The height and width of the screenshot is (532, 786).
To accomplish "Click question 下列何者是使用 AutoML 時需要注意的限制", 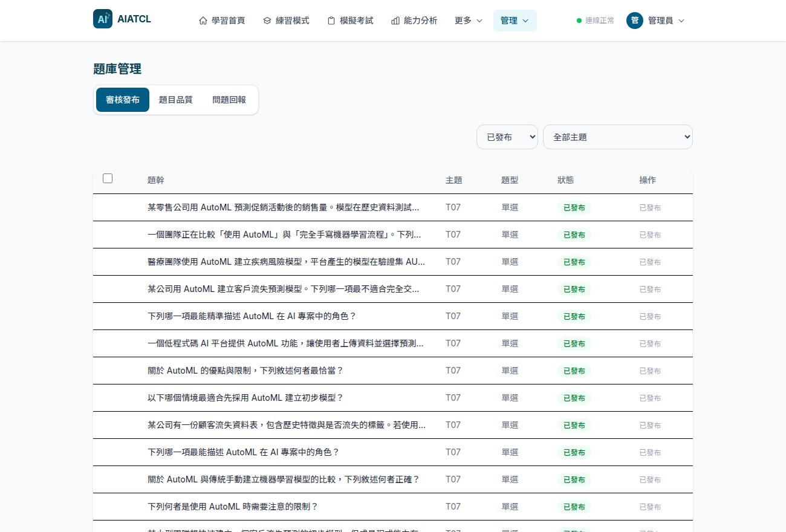I will pyautogui.click(x=233, y=507).
